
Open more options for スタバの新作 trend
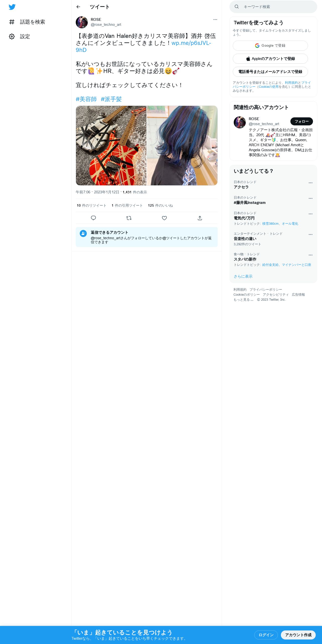coord(310,255)
